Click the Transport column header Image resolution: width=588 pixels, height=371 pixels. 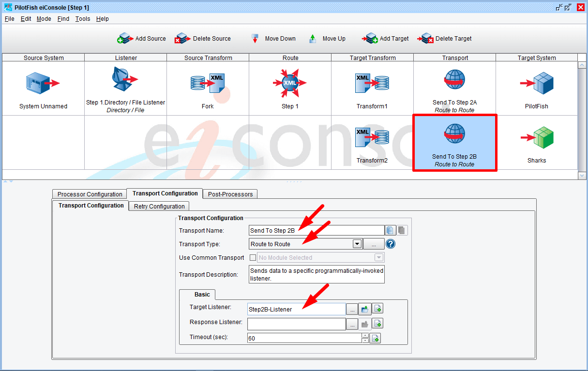[x=455, y=58]
